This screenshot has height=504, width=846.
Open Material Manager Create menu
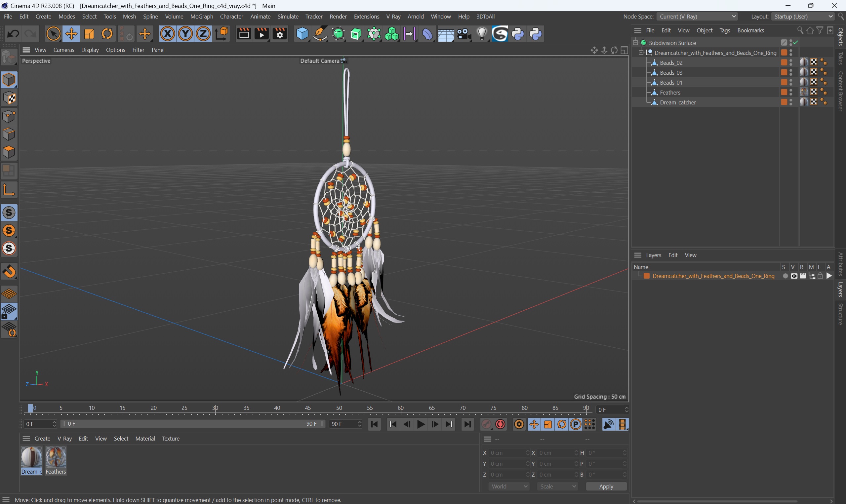pyautogui.click(x=42, y=439)
